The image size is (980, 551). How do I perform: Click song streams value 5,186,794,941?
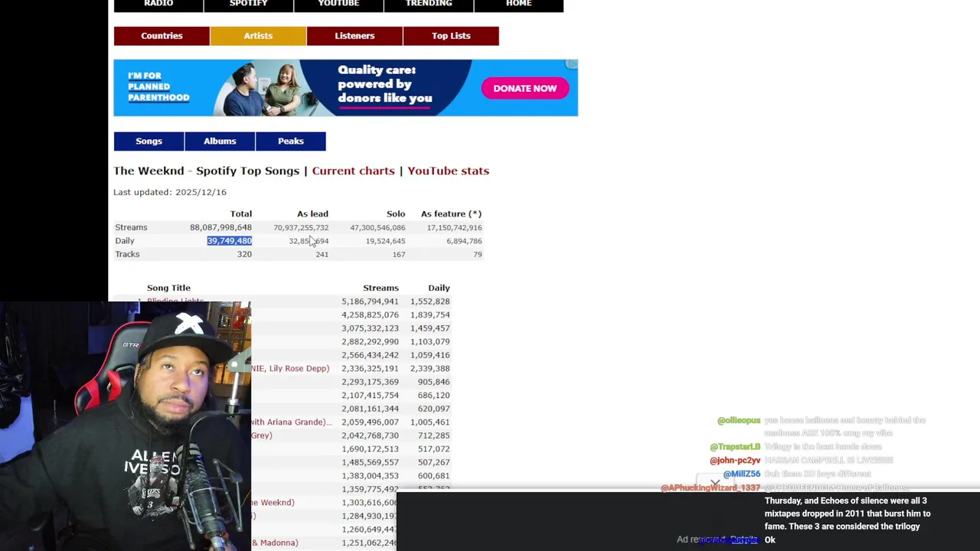tap(370, 302)
